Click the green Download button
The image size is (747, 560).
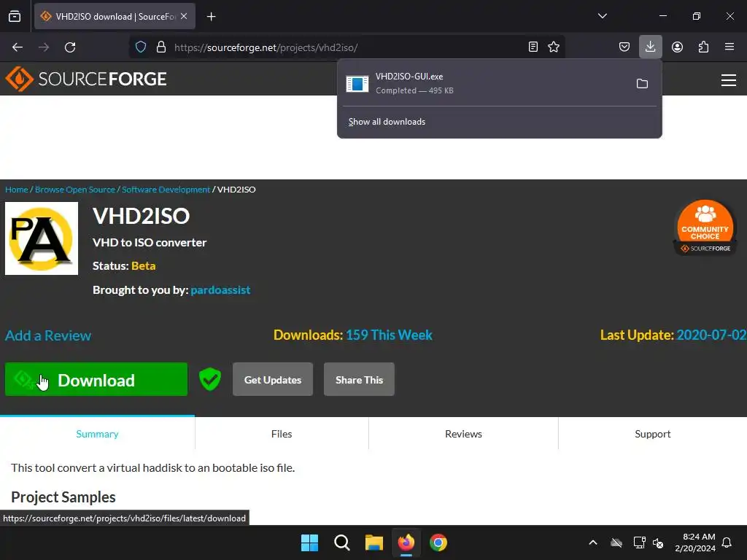pyautogui.click(x=96, y=379)
